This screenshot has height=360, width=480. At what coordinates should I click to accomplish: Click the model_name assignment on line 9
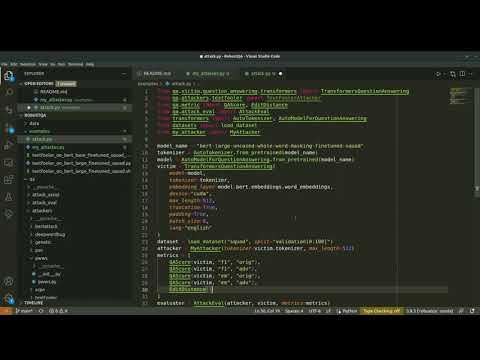(260, 146)
